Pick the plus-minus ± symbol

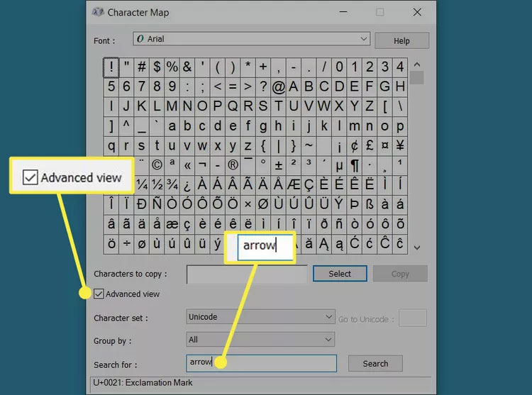278,165
